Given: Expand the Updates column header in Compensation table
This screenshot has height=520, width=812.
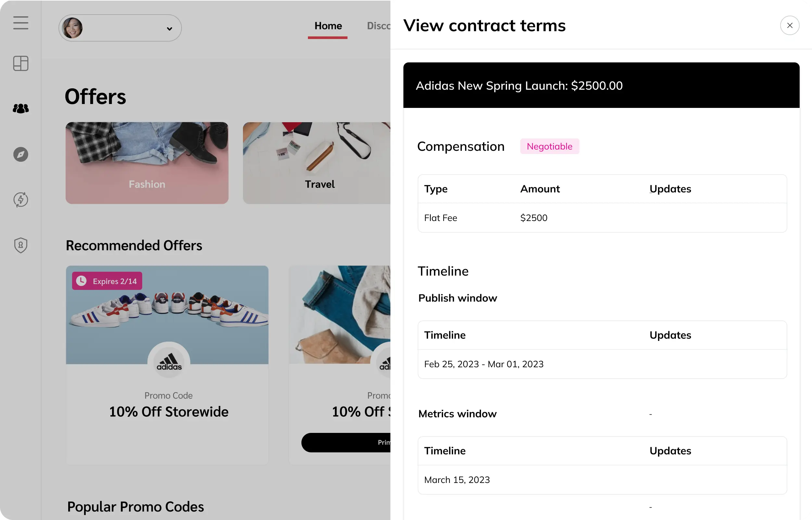Looking at the screenshot, I should [x=670, y=189].
